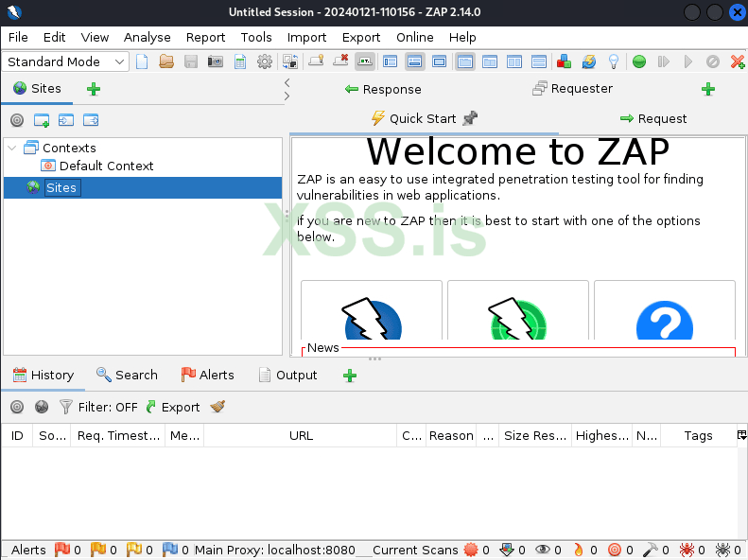Click the Sites panel target scope icon

tap(17, 120)
